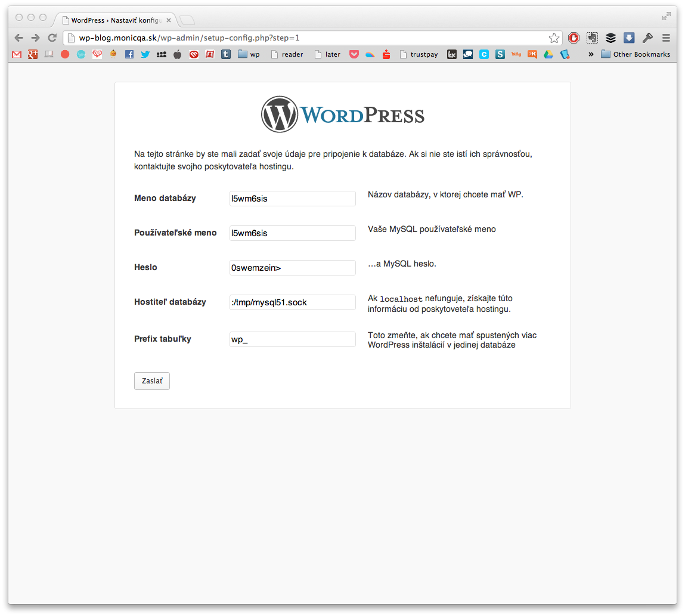Open the Google Drive bookmark
The height and width of the screenshot is (616, 685).
tap(548, 54)
